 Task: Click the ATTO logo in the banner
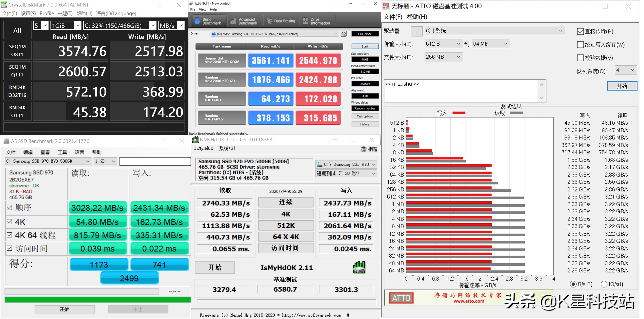pos(401,298)
